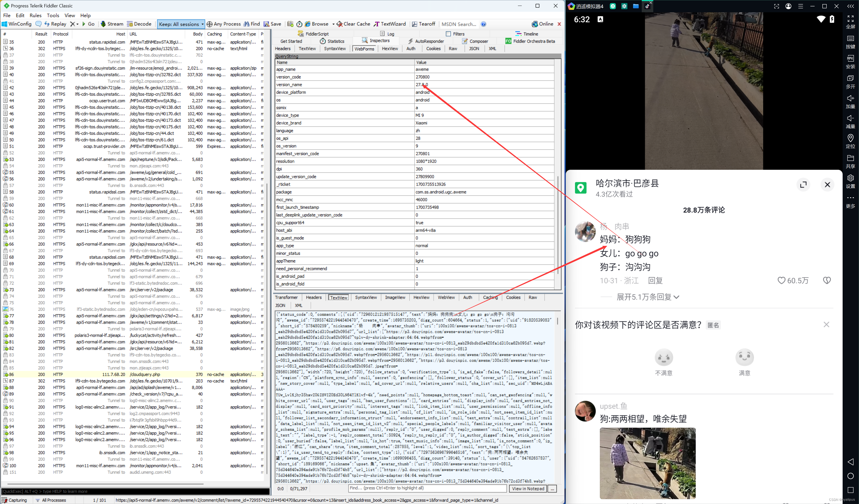The height and width of the screenshot is (504, 859).
Task: Click the heart like icon on first comment
Action: pos(781,280)
